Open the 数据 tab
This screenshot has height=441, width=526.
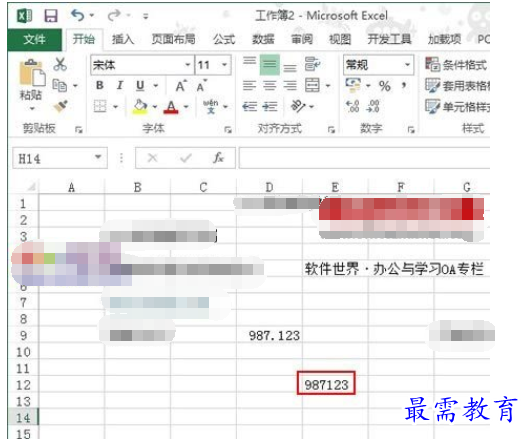coord(263,39)
